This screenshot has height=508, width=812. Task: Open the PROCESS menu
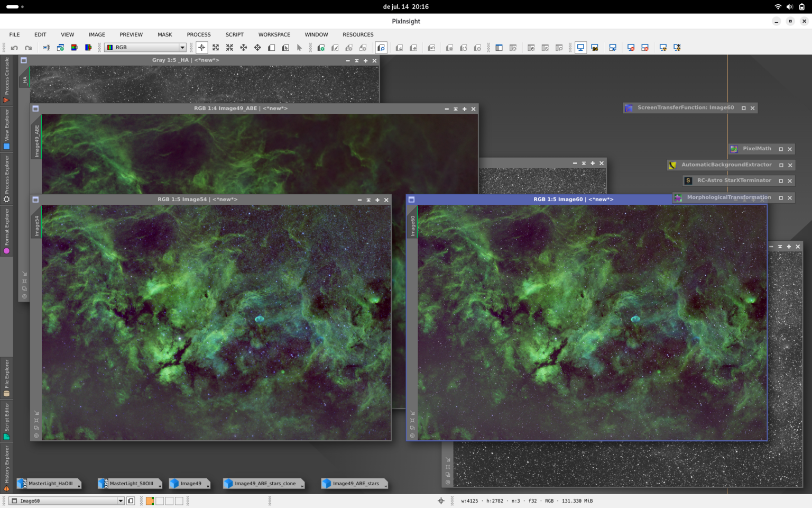pos(199,34)
